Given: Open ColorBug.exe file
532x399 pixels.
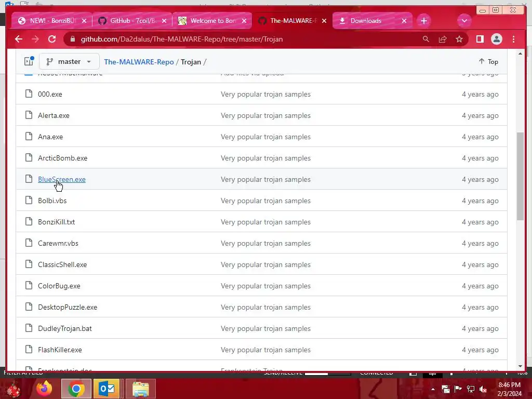Looking at the screenshot, I should pyautogui.click(x=59, y=286).
